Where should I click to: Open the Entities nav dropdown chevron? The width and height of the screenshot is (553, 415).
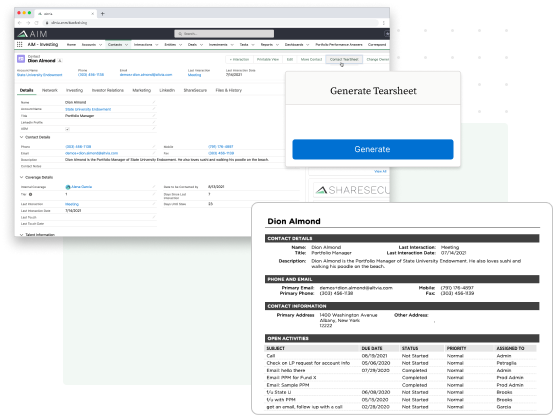(180, 45)
